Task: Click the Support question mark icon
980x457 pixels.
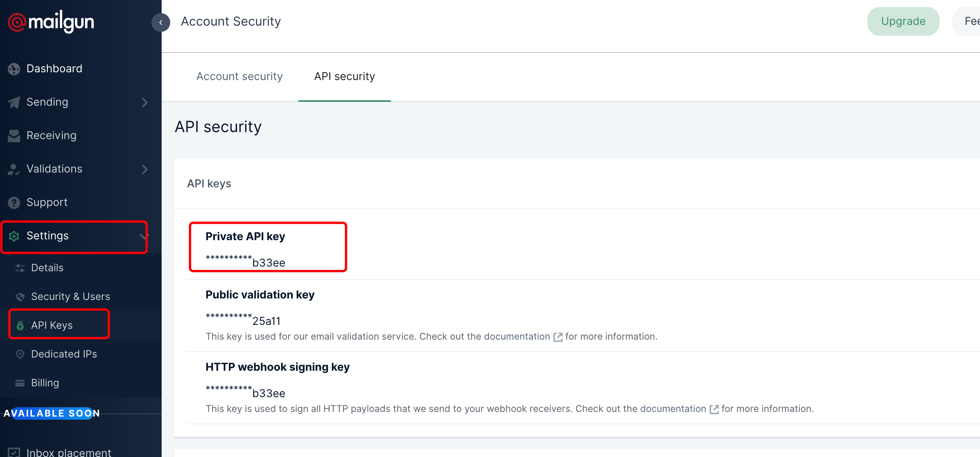Action: pyautogui.click(x=14, y=202)
